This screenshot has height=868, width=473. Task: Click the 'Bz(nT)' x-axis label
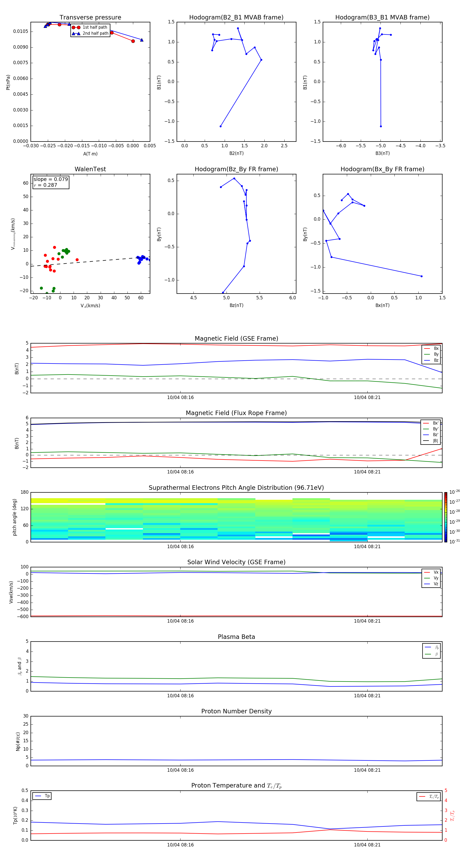pyautogui.click(x=236, y=305)
